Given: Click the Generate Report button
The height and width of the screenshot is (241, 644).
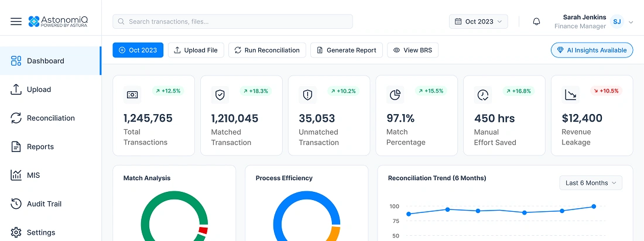Looking at the screenshot, I should click(x=347, y=50).
